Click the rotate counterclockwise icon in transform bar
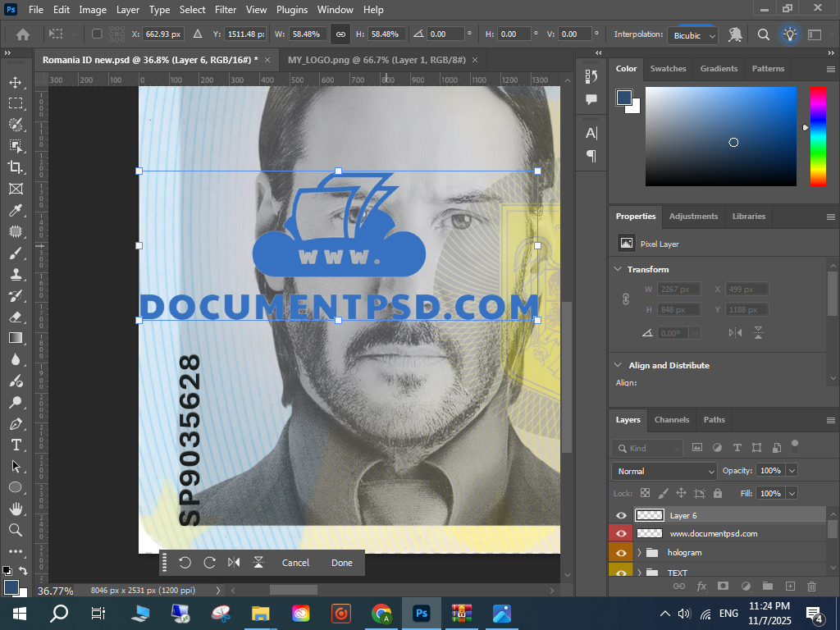Image resolution: width=840 pixels, height=630 pixels. [185, 563]
